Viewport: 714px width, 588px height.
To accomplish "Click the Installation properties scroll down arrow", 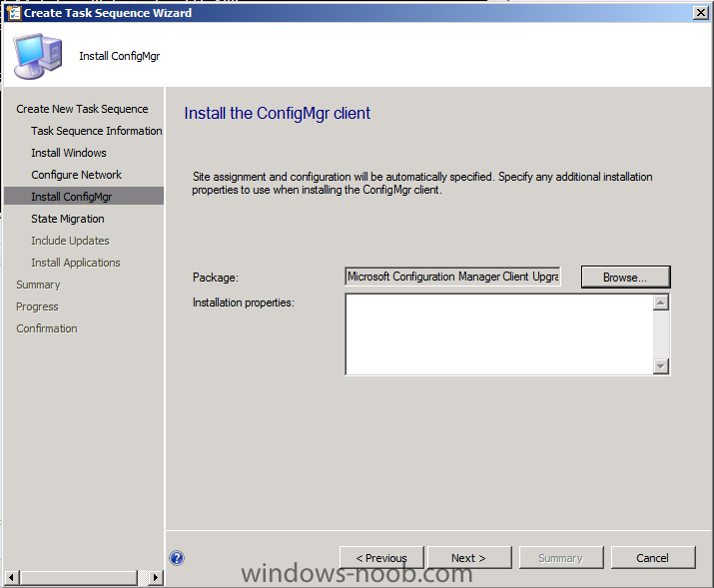I will click(x=661, y=366).
